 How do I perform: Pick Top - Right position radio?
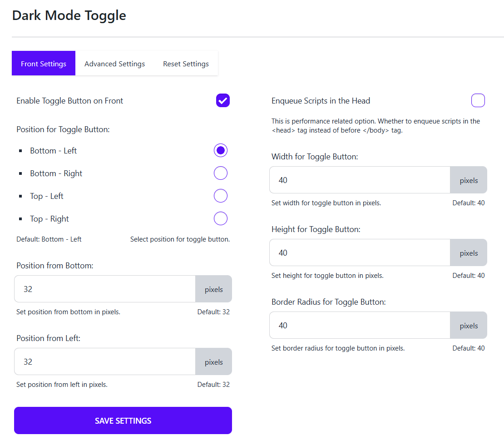click(x=221, y=218)
